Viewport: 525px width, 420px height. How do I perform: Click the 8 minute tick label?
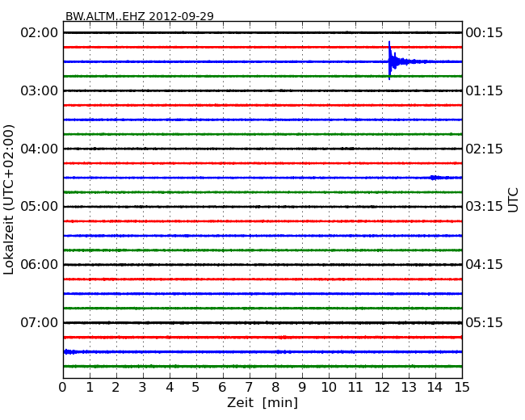275,388
